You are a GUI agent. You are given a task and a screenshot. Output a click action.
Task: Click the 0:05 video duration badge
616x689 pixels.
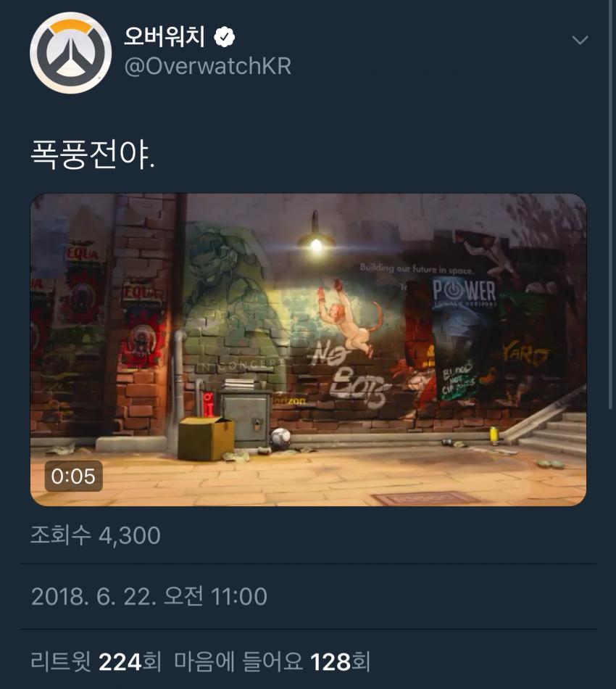(x=73, y=476)
